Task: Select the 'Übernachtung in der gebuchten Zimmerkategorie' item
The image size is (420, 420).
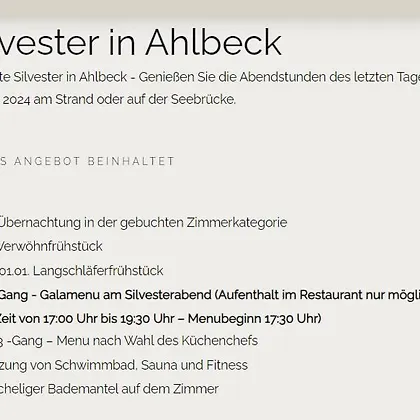Action: (x=143, y=223)
